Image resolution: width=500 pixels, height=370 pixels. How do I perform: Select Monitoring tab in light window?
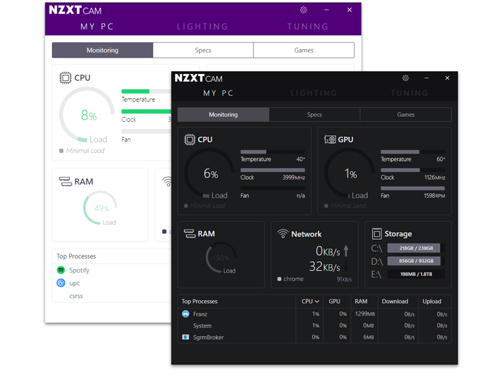coord(102,50)
